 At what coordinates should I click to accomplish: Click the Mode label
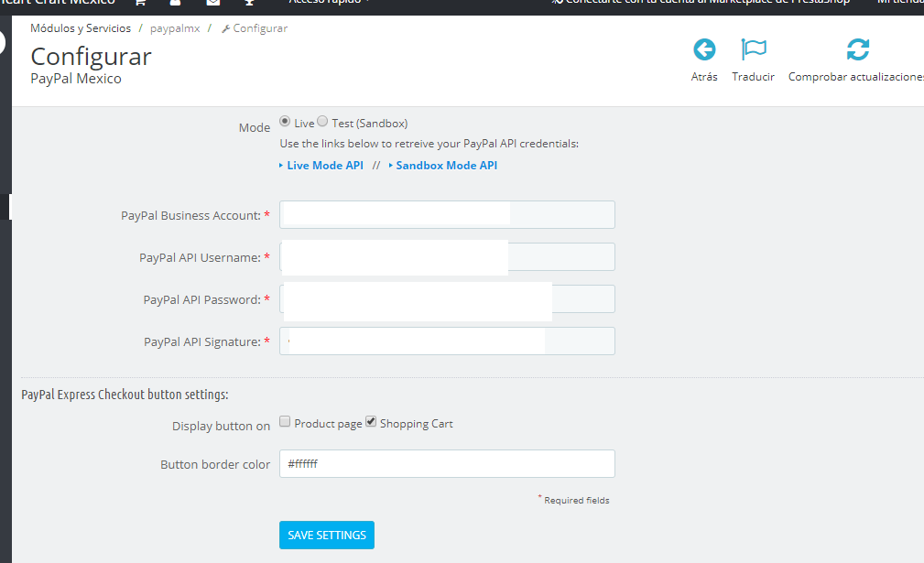[x=254, y=128]
